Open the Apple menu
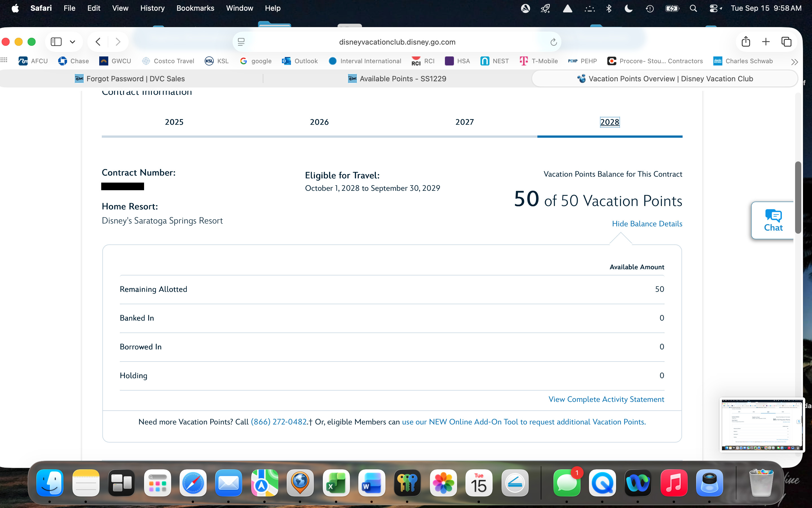 pyautogui.click(x=15, y=8)
